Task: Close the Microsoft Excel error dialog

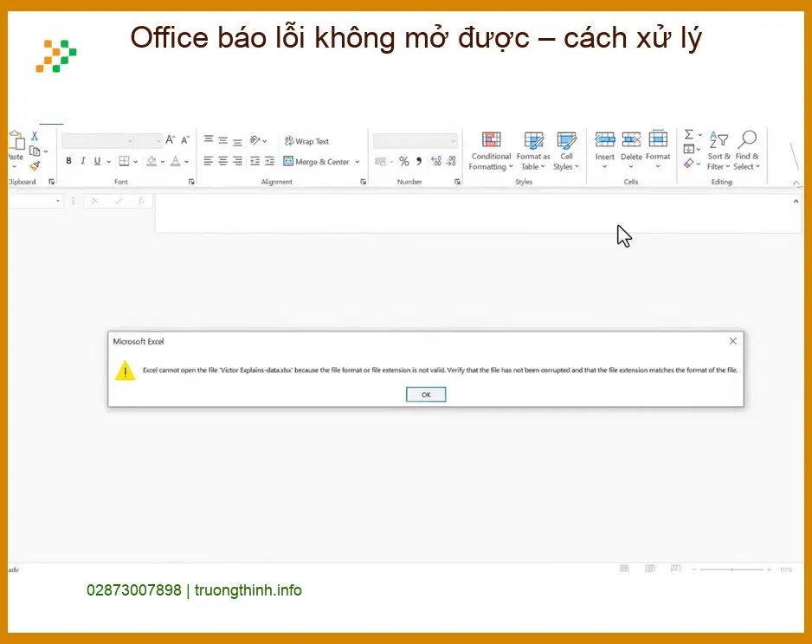Action: 732,341
